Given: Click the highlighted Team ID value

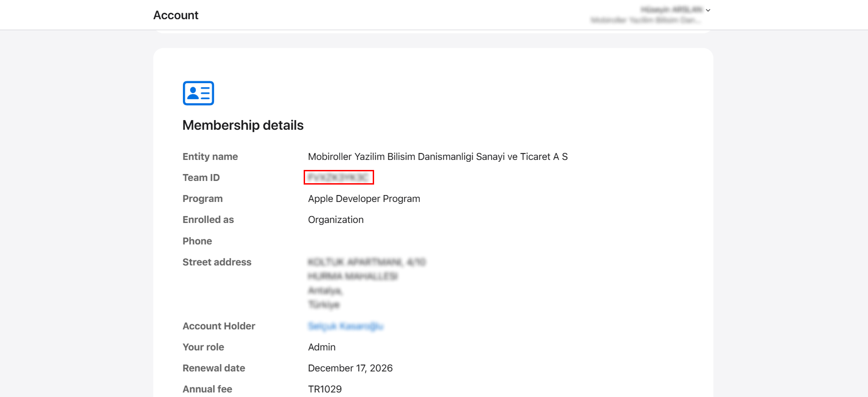Looking at the screenshot, I should [x=338, y=177].
